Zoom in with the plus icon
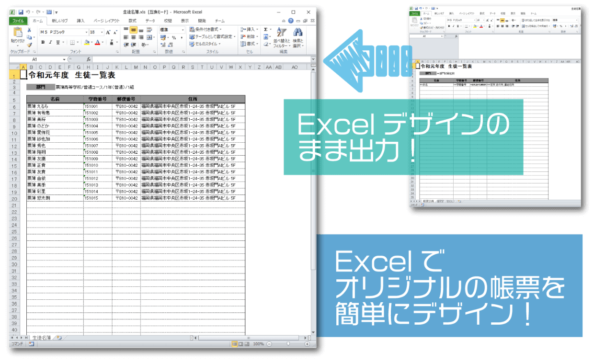 (308, 344)
